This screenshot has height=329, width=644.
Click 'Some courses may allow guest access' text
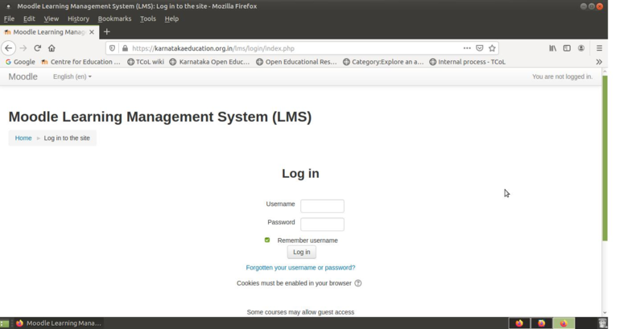click(300, 312)
